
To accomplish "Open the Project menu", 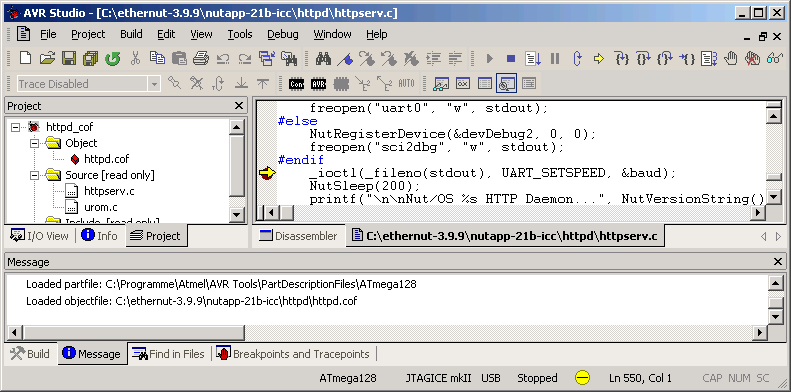I will (88, 34).
